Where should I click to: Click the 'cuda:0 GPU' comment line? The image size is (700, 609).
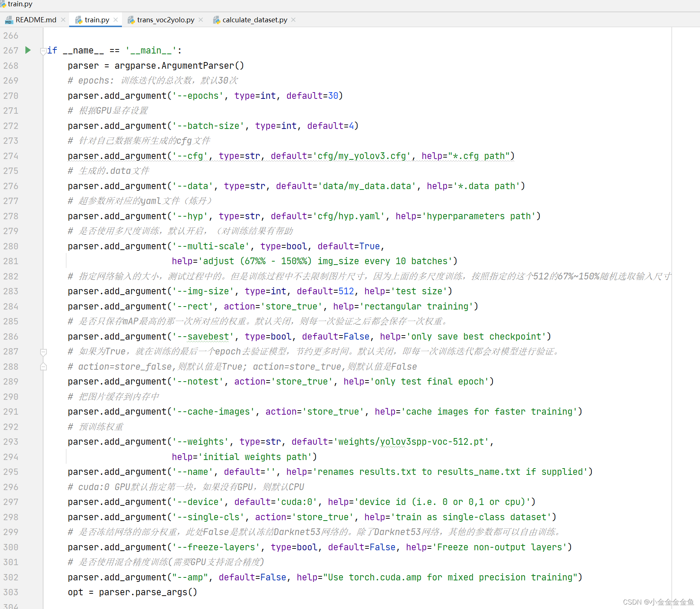[x=186, y=487]
